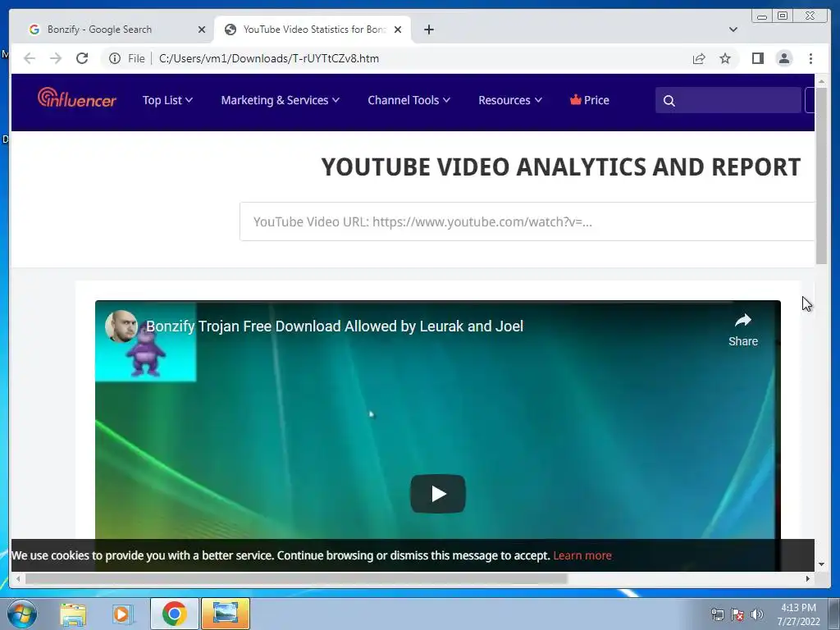Screen dimensions: 840x630
Task: Open the Chrome profile avatar
Action: click(784, 58)
